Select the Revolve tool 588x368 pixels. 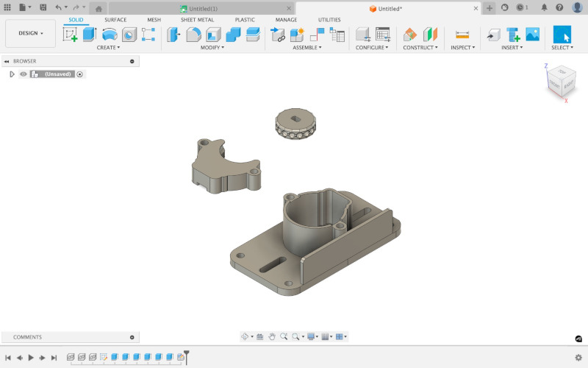coord(110,35)
